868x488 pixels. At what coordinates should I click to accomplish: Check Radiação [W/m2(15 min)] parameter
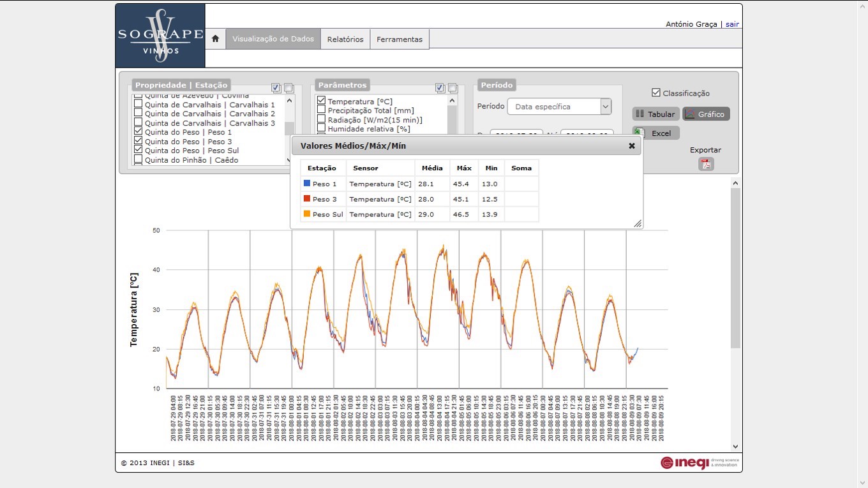tap(322, 119)
